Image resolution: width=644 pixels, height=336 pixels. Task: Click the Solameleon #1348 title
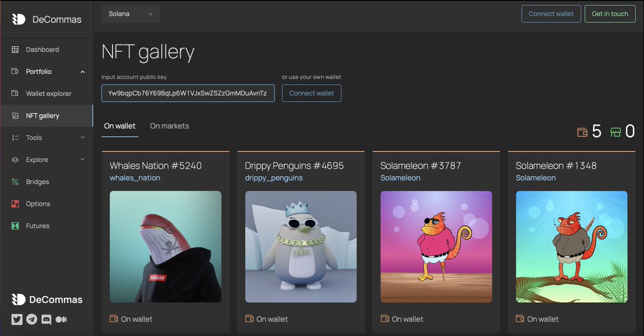coord(556,166)
